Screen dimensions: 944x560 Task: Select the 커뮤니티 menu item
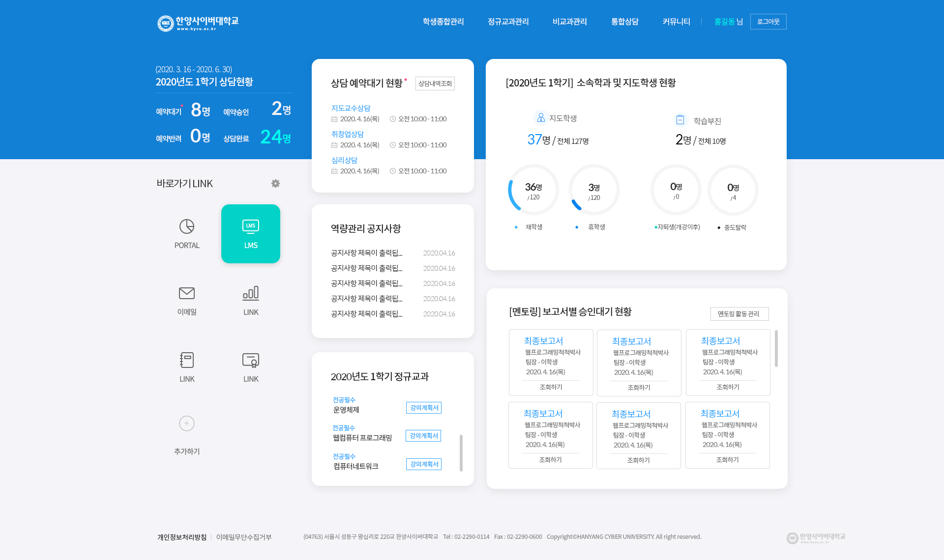pyautogui.click(x=676, y=22)
